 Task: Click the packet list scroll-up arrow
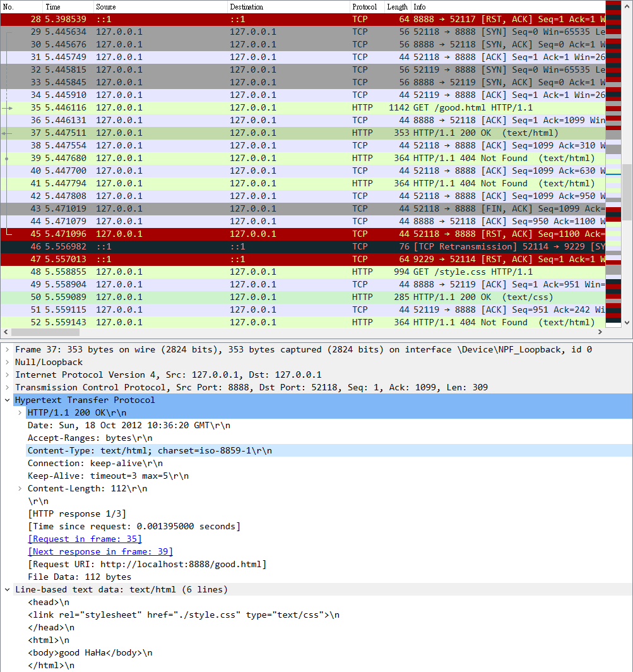pos(627,7)
